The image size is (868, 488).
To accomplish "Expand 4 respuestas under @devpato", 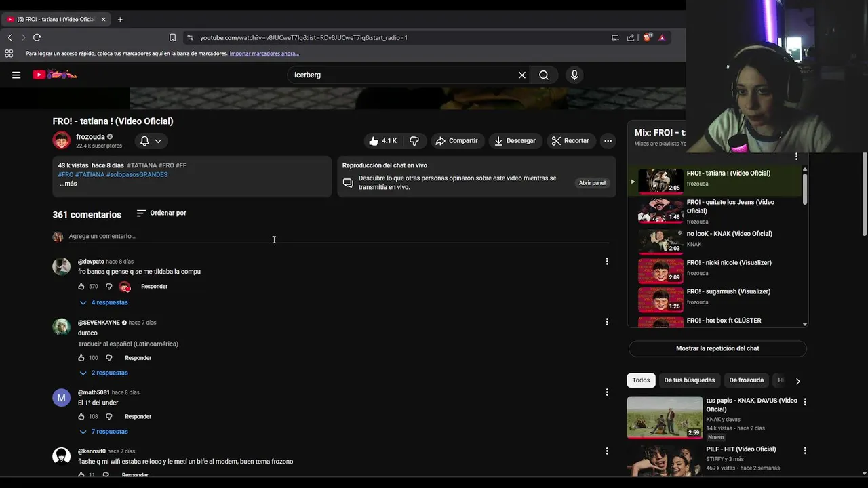I will coord(104,302).
